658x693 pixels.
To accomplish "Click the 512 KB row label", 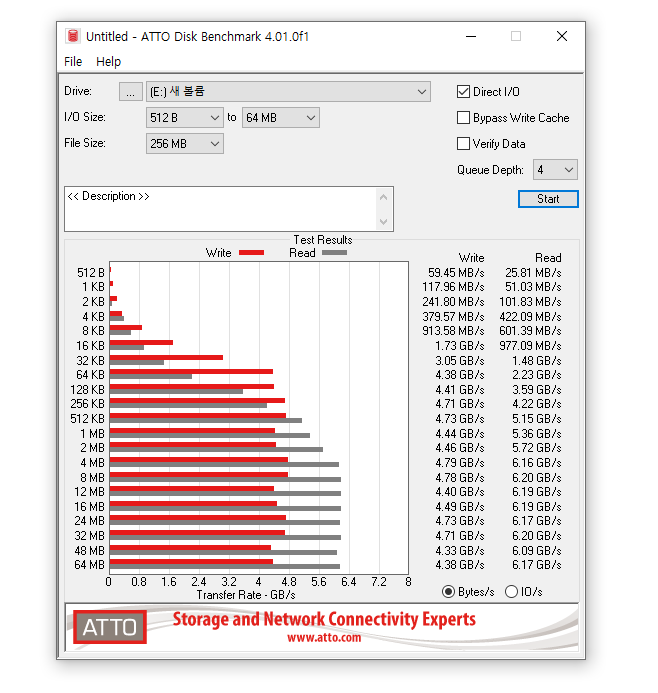I will 87,419.
